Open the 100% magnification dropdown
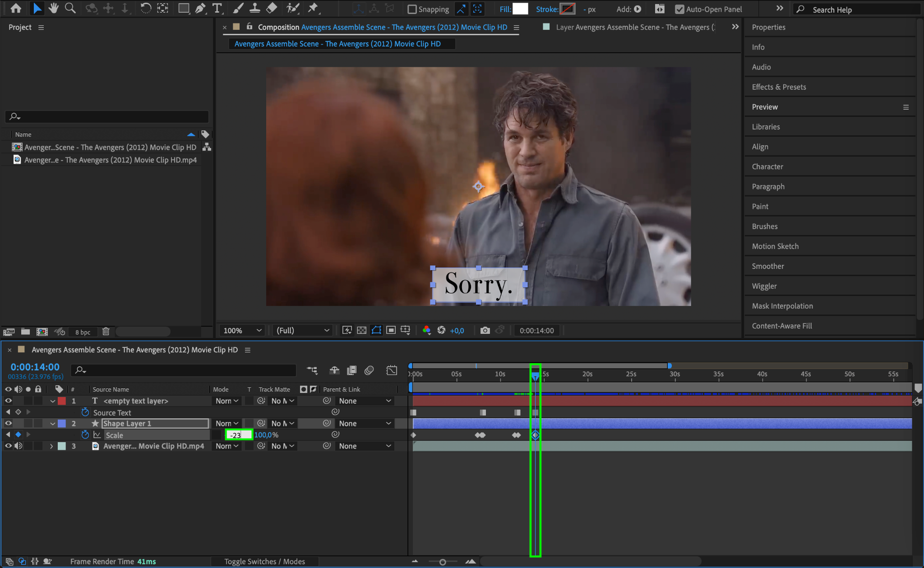The image size is (924, 568). tap(242, 330)
